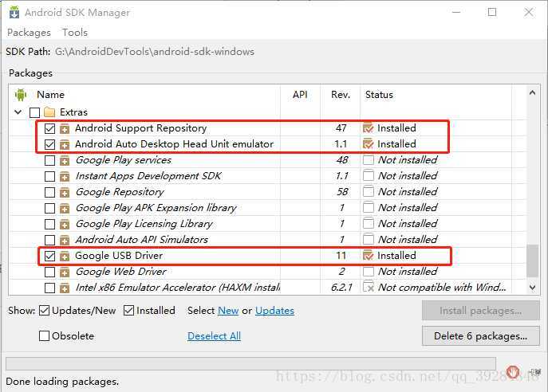
Task: Check the Instant Apps Development SDK checkbox
Action: click(x=49, y=177)
